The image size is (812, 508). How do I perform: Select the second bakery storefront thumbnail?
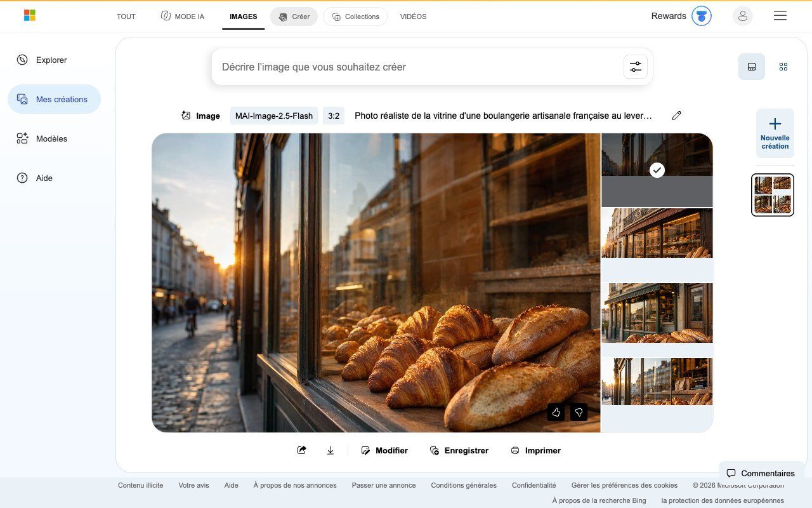point(657,233)
